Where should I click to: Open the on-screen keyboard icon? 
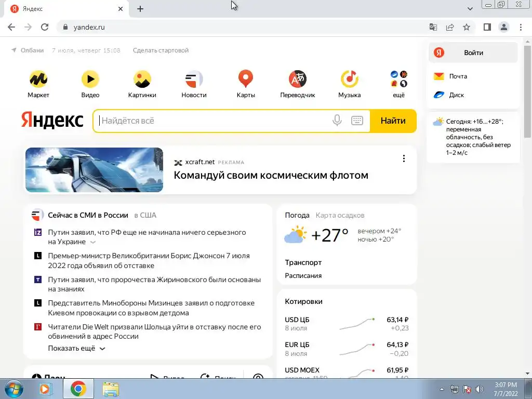pyautogui.click(x=357, y=121)
